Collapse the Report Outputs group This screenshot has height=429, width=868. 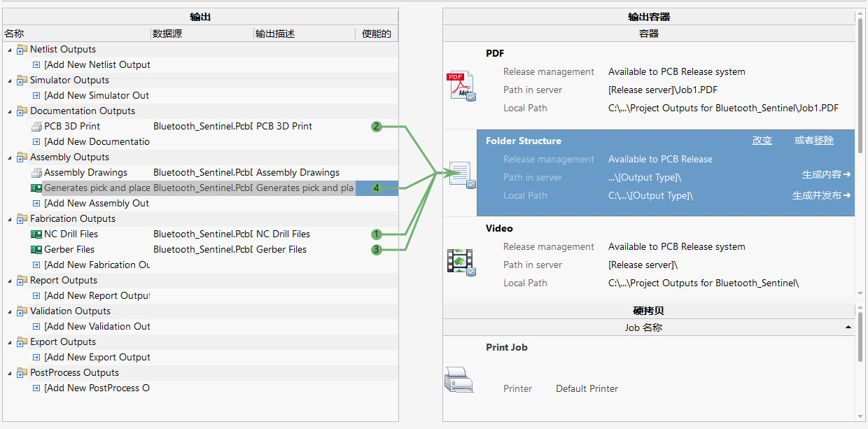coord(10,281)
